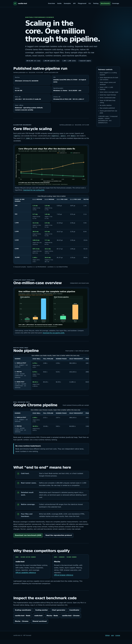
Task: Open the Scaling coordinator source file
Action: (x=23, y=610)
